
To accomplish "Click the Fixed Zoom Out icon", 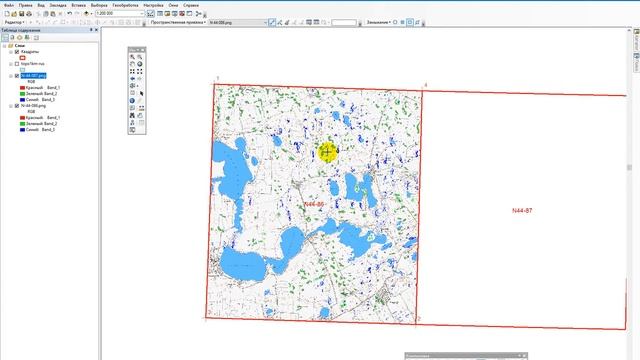I will pos(140,71).
